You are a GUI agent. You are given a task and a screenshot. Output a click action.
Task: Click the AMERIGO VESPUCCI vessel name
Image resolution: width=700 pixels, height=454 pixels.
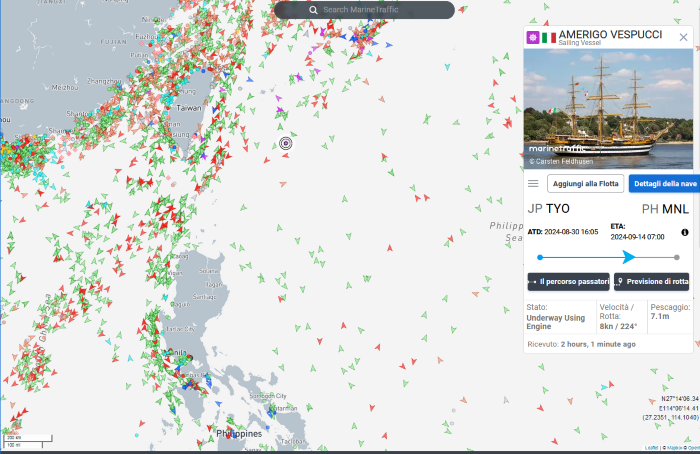coord(610,34)
